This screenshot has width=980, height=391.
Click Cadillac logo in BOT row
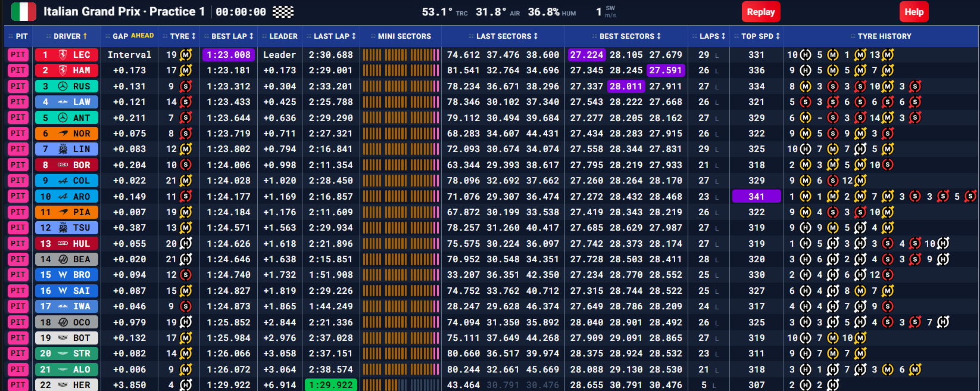63,338
